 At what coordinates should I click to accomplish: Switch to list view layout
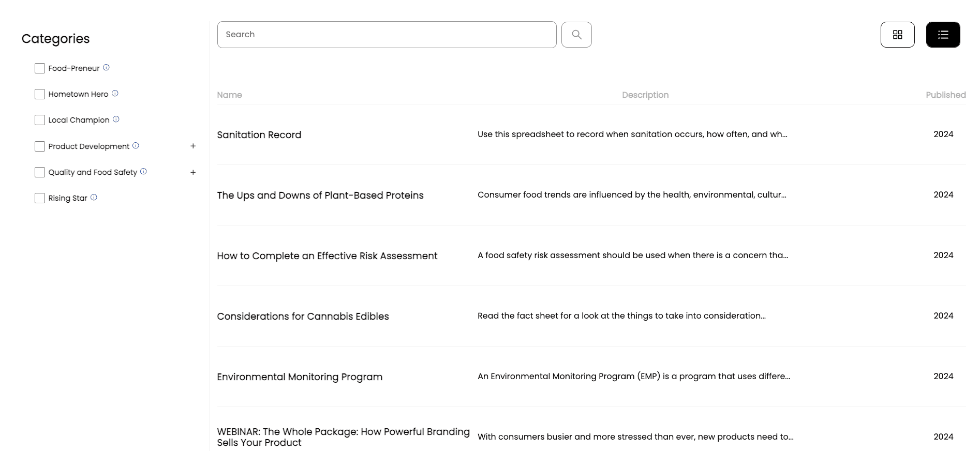click(x=943, y=35)
